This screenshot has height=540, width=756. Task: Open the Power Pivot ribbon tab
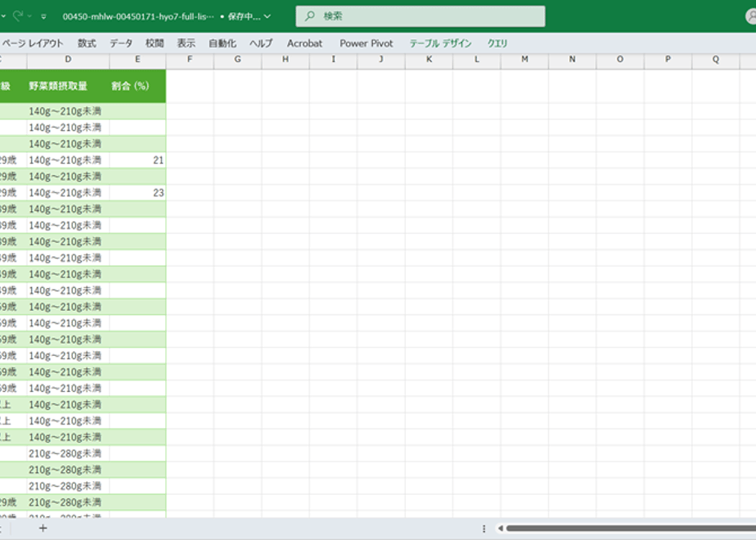[x=367, y=43]
